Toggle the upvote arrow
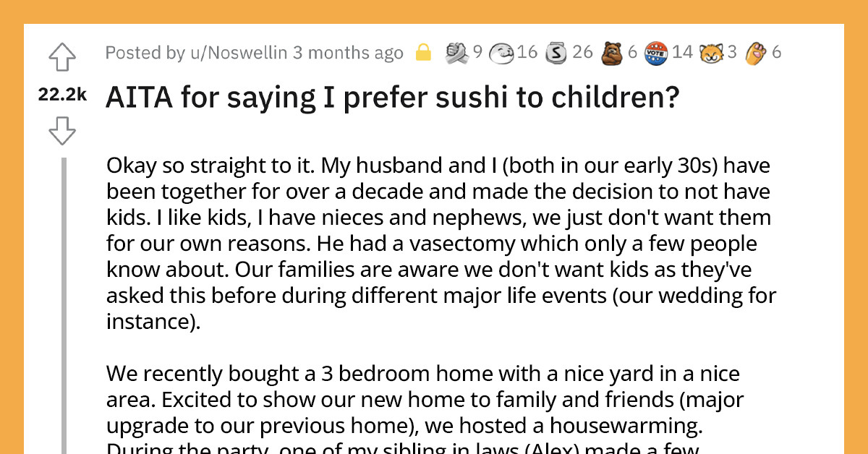Image resolution: width=868 pixels, height=454 pixels. (62, 56)
